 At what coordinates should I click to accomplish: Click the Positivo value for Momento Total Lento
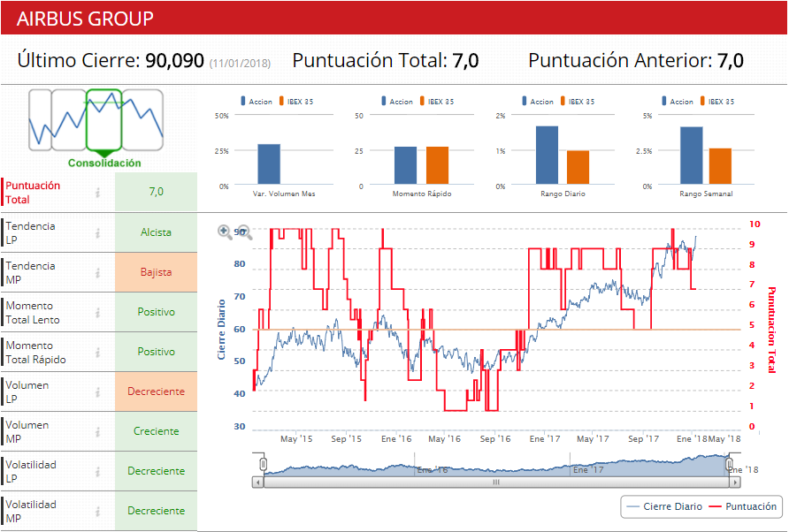coord(156,312)
